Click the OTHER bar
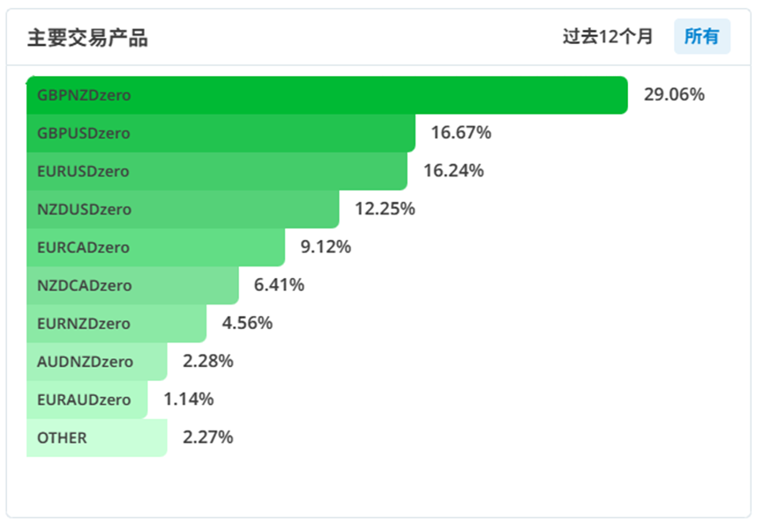Image resolution: width=763 pixels, height=532 pixels. (97, 437)
